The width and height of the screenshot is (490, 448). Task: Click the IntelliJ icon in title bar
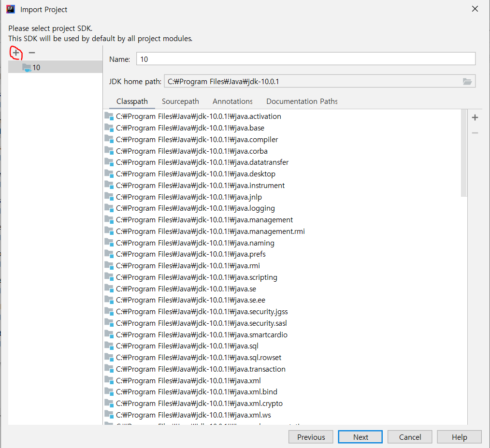11,9
